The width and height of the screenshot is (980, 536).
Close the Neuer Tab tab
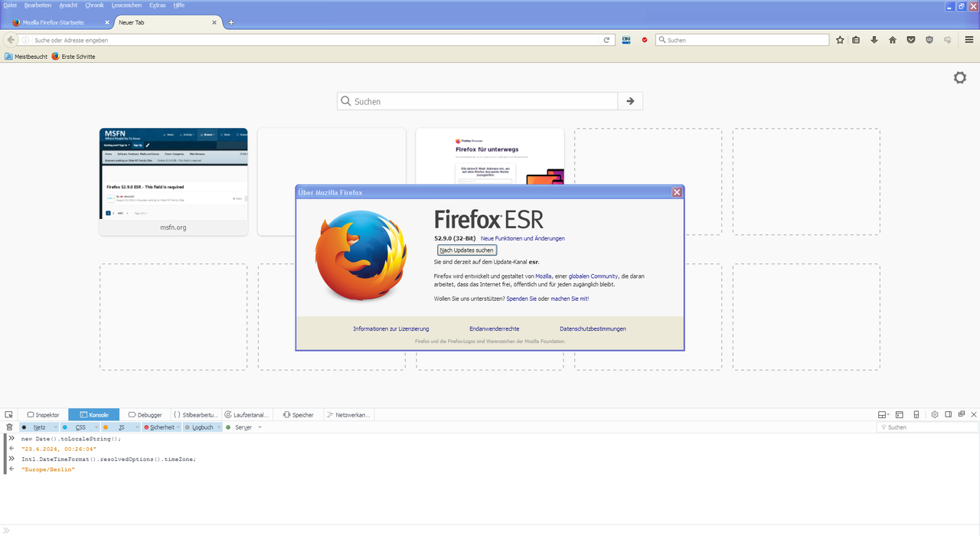click(x=214, y=22)
